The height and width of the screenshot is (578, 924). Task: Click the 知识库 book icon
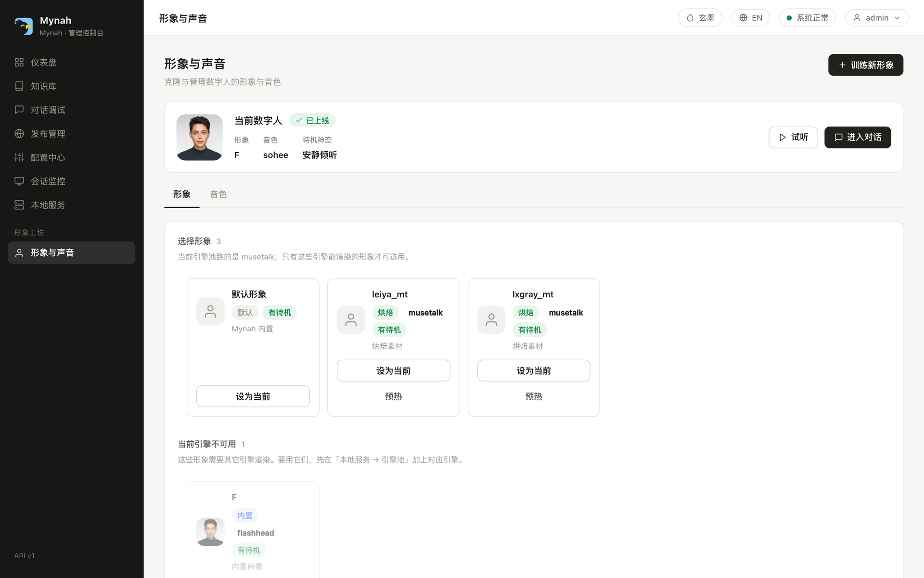(19, 86)
